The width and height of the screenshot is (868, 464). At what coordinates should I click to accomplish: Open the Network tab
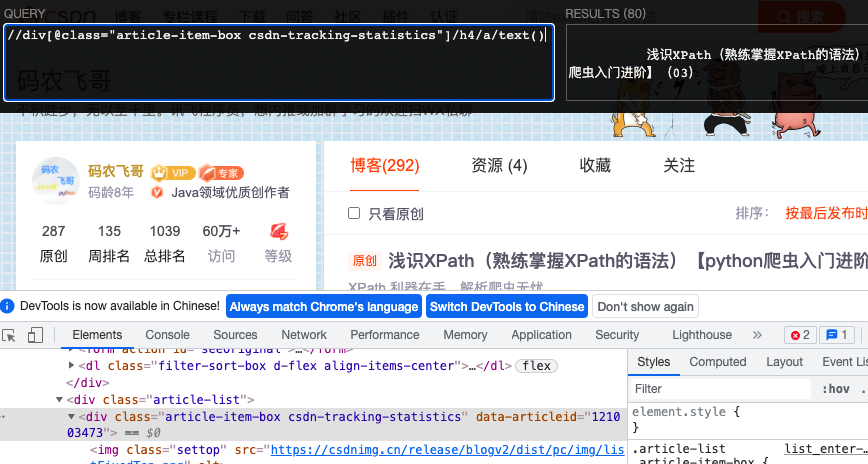pyautogui.click(x=304, y=335)
